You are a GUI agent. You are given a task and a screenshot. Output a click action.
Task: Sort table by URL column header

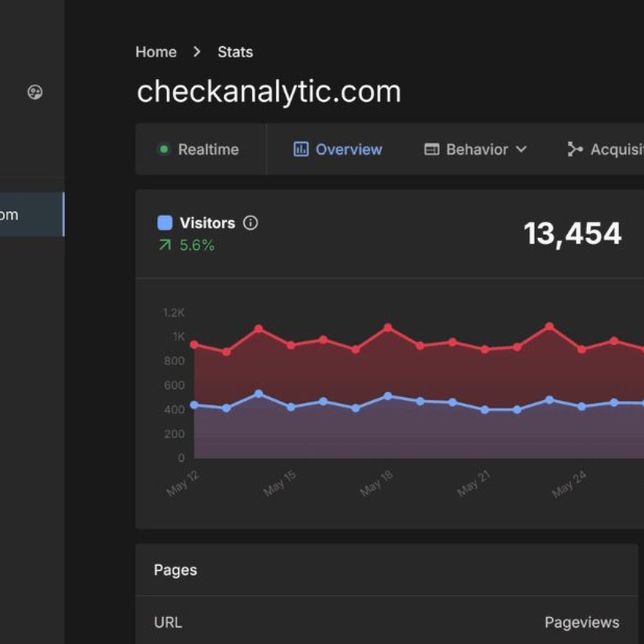pyautogui.click(x=168, y=622)
